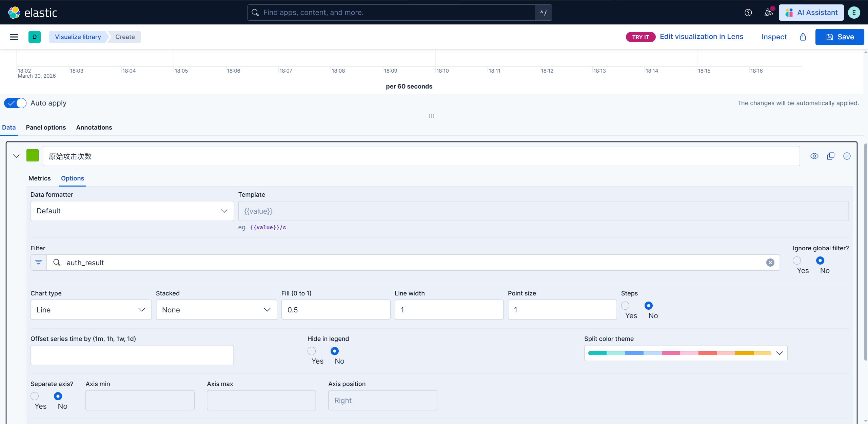868x424 pixels.
Task: Add a new series with plus icon
Action: 847,156
